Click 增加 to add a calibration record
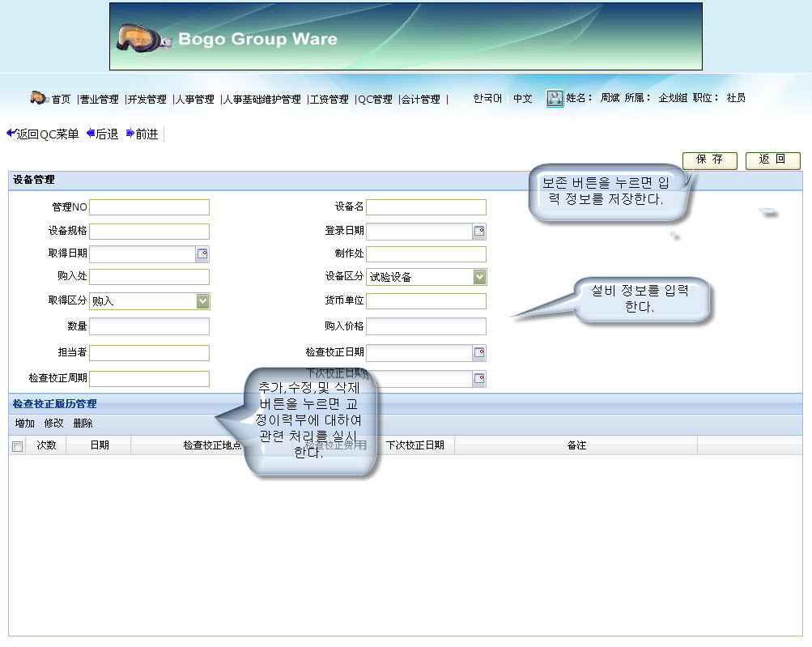The height and width of the screenshot is (647, 812). (x=25, y=424)
